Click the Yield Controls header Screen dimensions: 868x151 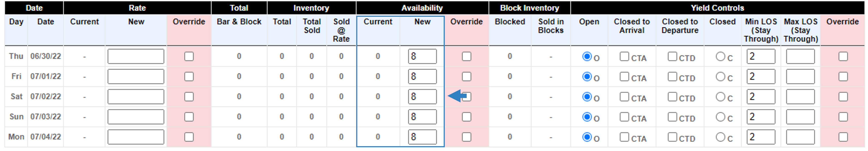[717, 8]
